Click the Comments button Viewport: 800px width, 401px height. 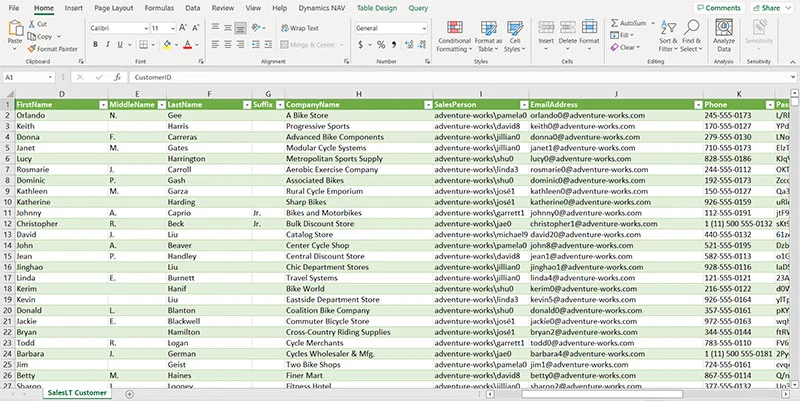[718, 8]
